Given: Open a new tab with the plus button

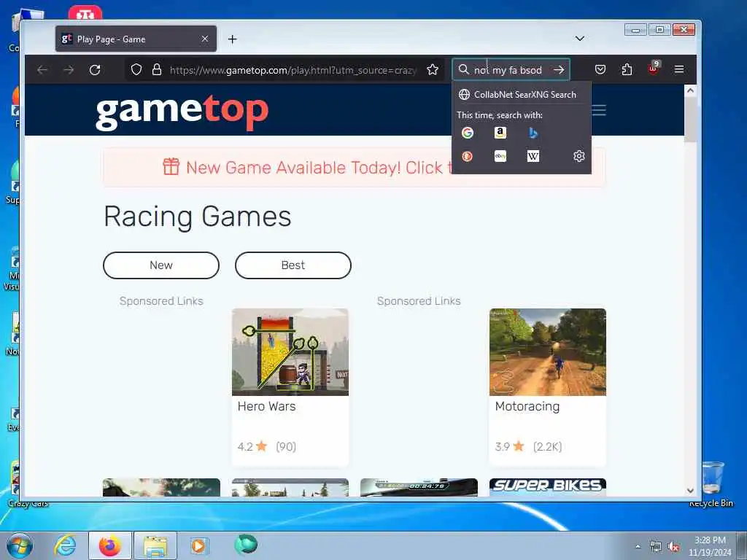Looking at the screenshot, I should [x=233, y=39].
